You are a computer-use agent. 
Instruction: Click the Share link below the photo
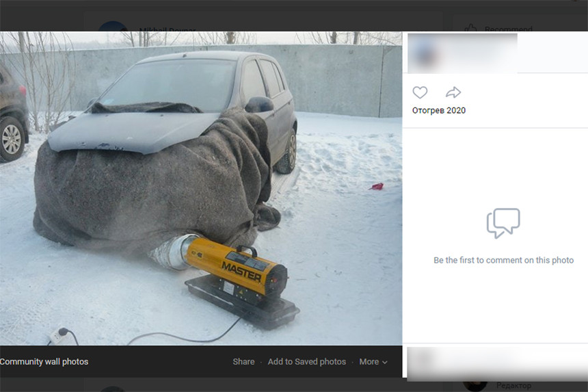tap(243, 362)
